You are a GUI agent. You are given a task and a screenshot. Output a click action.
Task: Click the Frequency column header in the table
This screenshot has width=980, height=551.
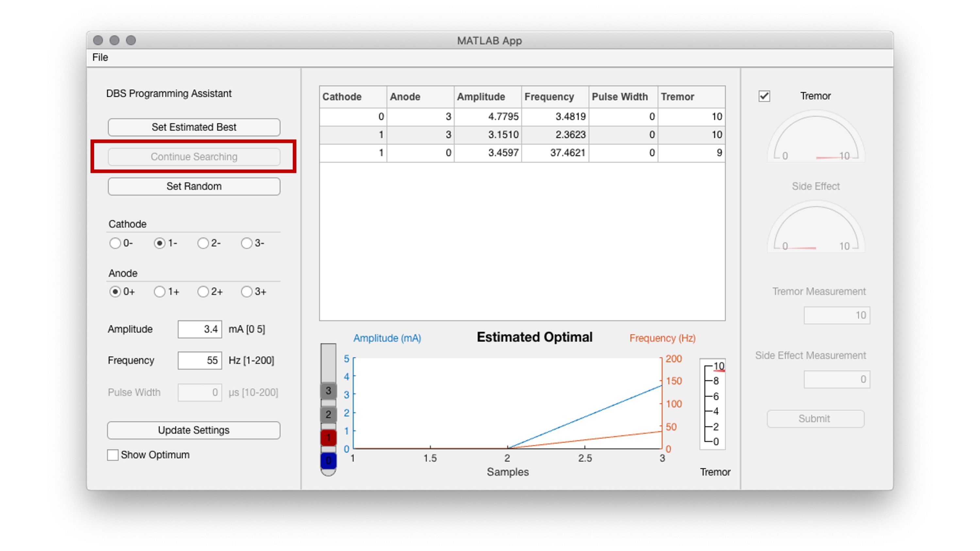pos(549,97)
